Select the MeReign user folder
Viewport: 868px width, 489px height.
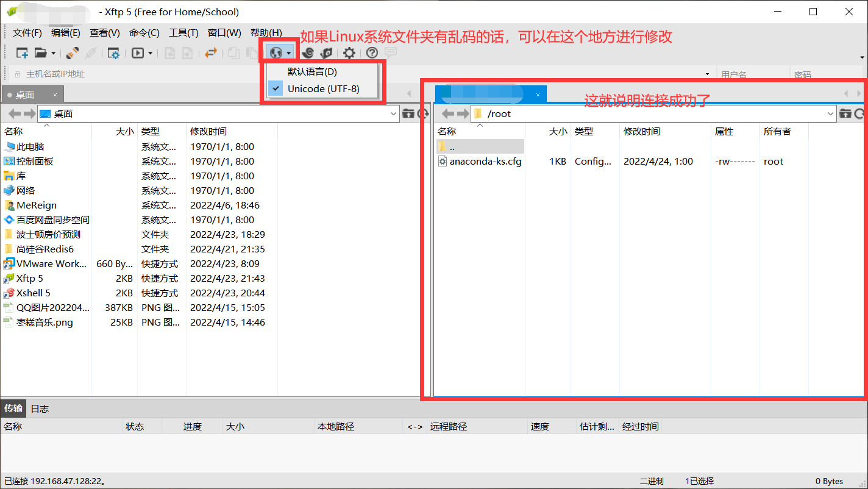(x=37, y=205)
